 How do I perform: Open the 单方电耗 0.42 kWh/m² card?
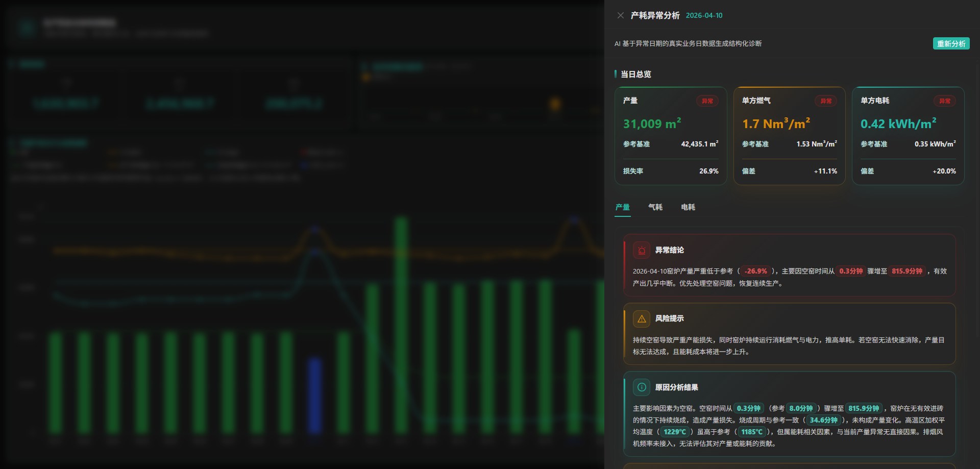[909, 136]
